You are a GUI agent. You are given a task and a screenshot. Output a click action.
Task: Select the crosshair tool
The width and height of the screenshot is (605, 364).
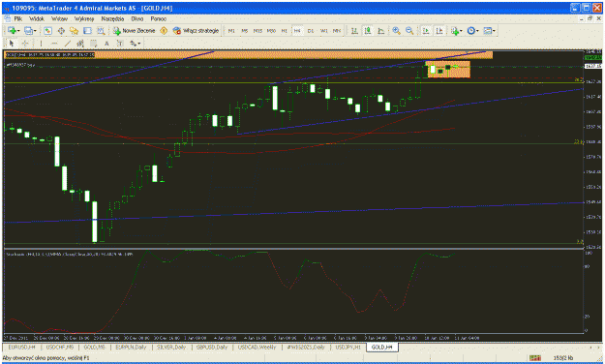[x=25, y=44]
